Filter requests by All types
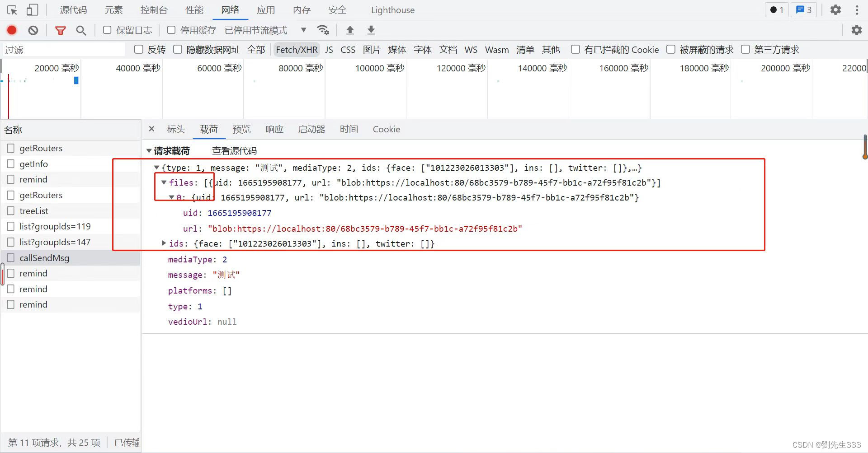 tap(256, 49)
